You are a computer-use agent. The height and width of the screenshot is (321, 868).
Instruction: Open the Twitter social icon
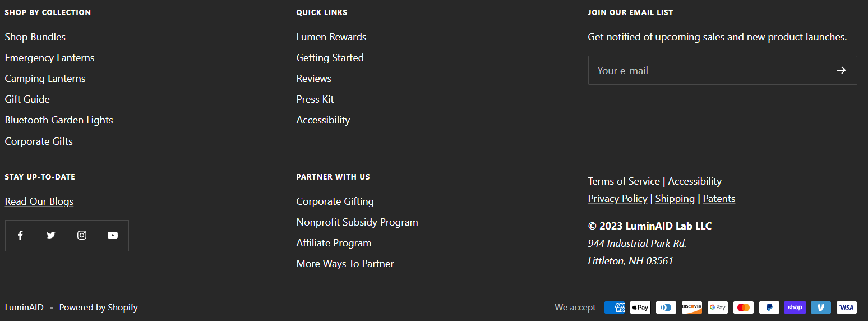click(52, 236)
